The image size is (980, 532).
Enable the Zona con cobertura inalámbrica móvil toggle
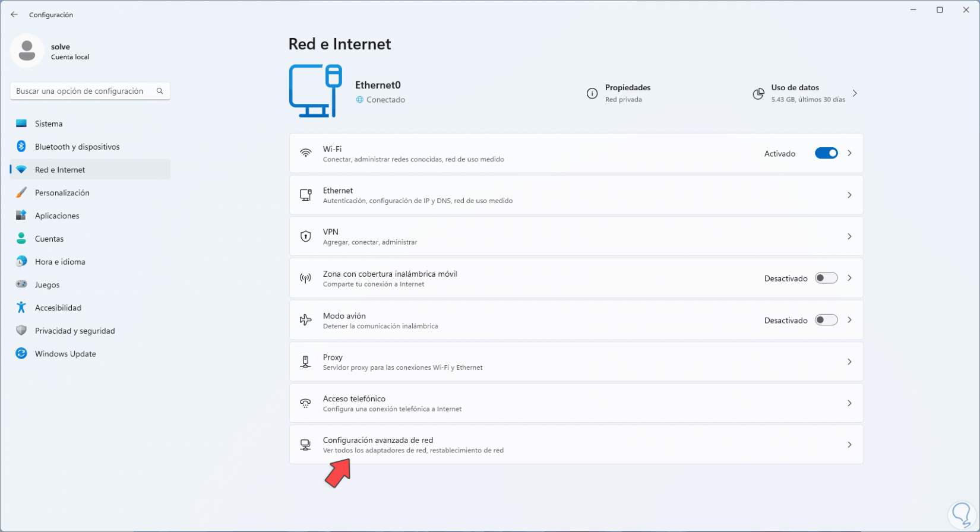(x=826, y=278)
